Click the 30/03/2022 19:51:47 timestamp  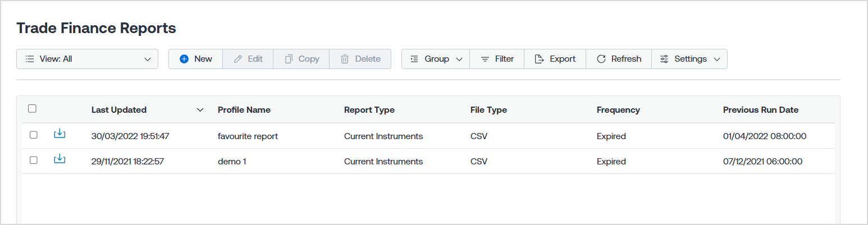tap(130, 136)
